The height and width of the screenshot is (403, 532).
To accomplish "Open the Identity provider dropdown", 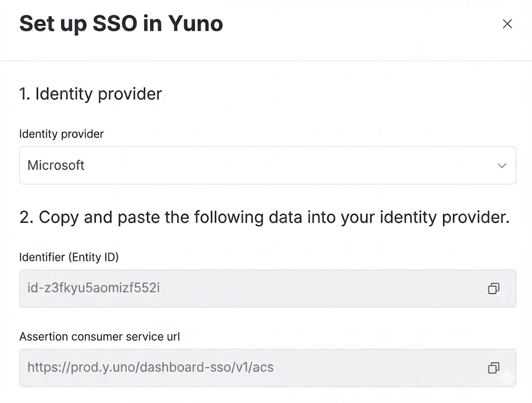I will (268, 165).
